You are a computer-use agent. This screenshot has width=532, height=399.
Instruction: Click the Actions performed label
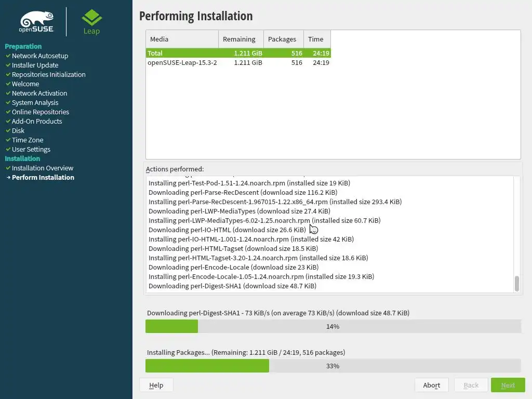click(175, 169)
